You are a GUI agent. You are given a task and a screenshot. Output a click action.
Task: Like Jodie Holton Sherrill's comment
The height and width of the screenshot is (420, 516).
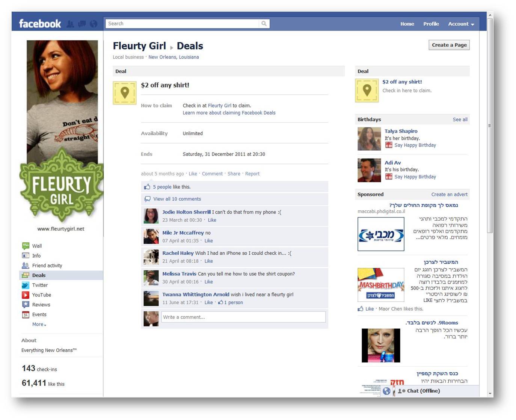point(212,220)
